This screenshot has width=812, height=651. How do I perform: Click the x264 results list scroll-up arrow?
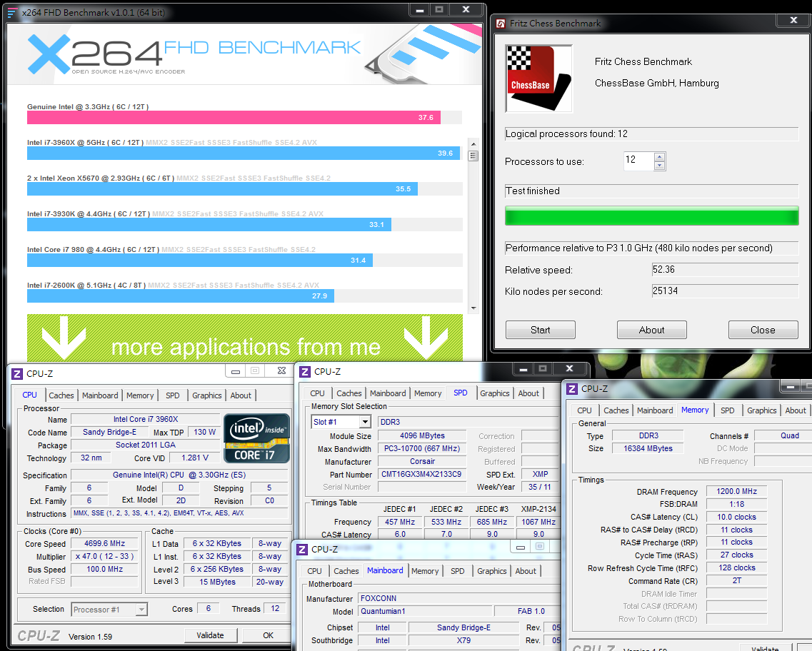point(473,144)
